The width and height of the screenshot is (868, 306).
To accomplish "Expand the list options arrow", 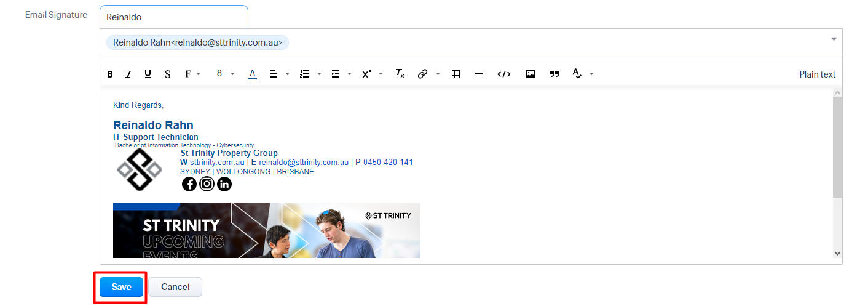I will pos(319,74).
